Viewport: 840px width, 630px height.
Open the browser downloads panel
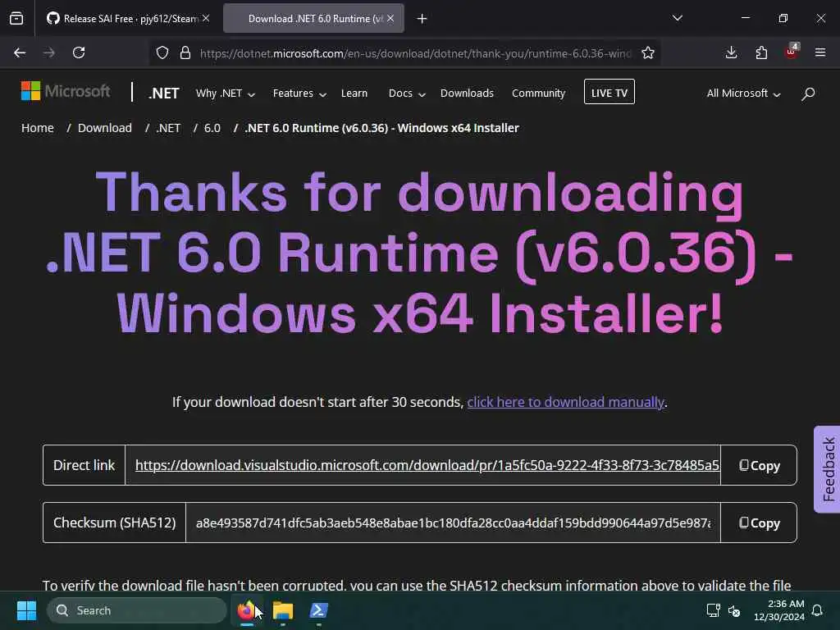point(731,52)
